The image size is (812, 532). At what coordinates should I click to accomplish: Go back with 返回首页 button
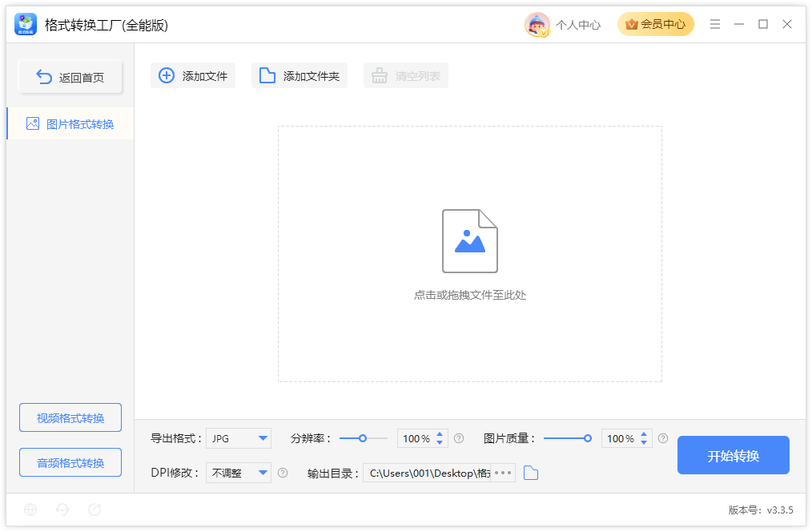[x=70, y=77]
